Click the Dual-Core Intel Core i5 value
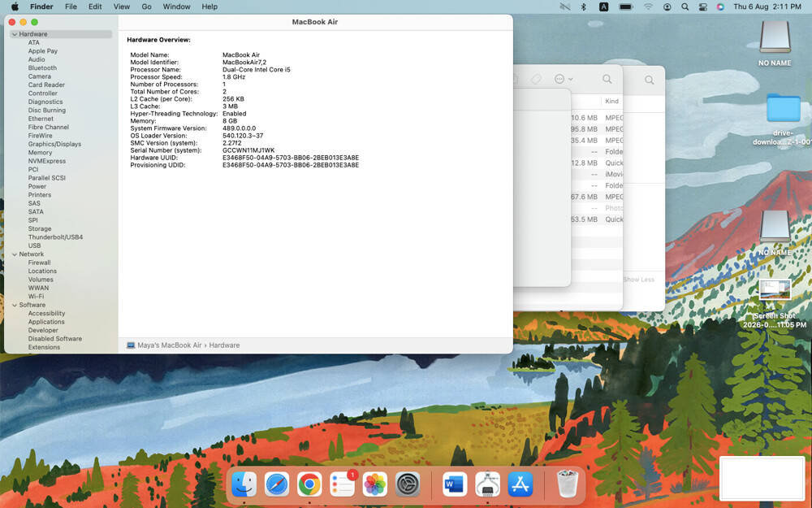The height and width of the screenshot is (508, 812). point(257,69)
